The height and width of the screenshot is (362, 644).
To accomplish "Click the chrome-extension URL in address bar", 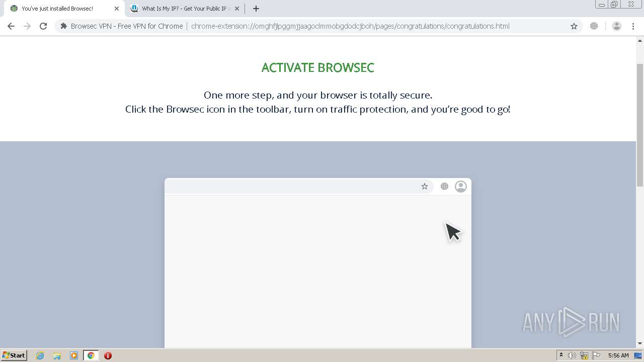I will pyautogui.click(x=350, y=26).
